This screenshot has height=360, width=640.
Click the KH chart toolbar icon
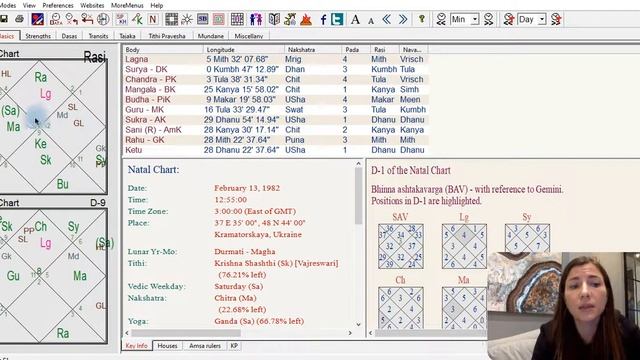coord(121,19)
